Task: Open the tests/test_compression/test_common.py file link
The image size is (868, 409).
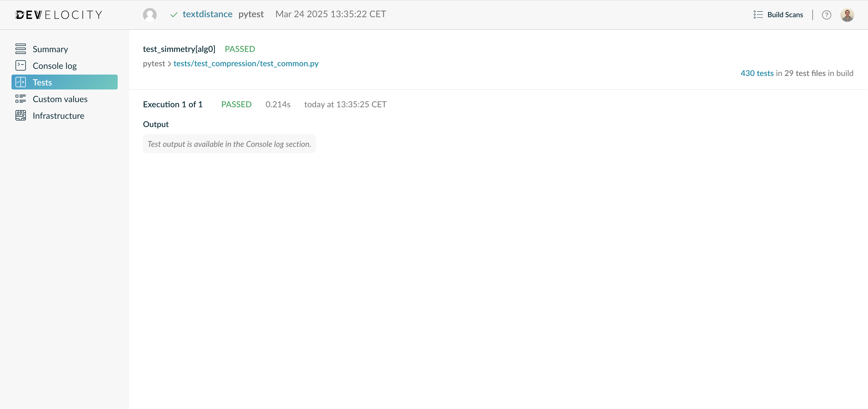Action: (x=246, y=64)
